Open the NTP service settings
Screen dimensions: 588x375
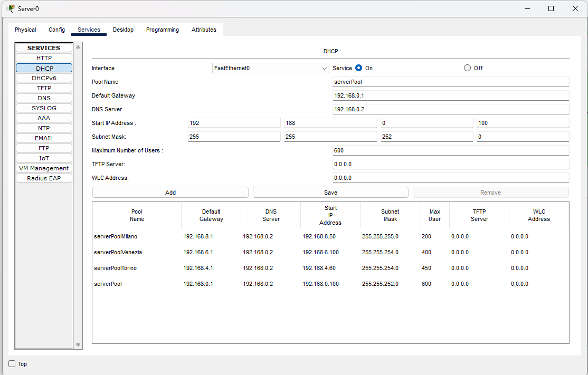44,128
